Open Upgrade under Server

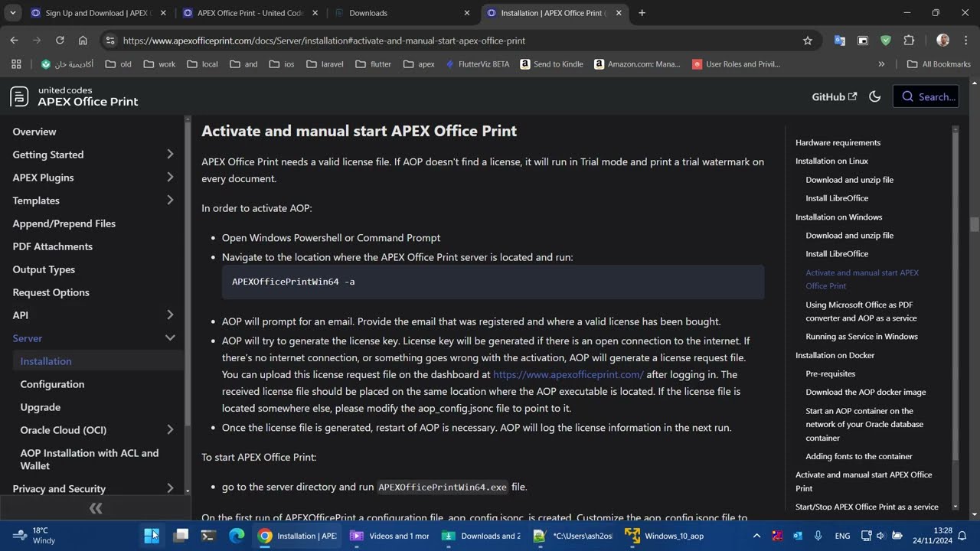[41, 407]
